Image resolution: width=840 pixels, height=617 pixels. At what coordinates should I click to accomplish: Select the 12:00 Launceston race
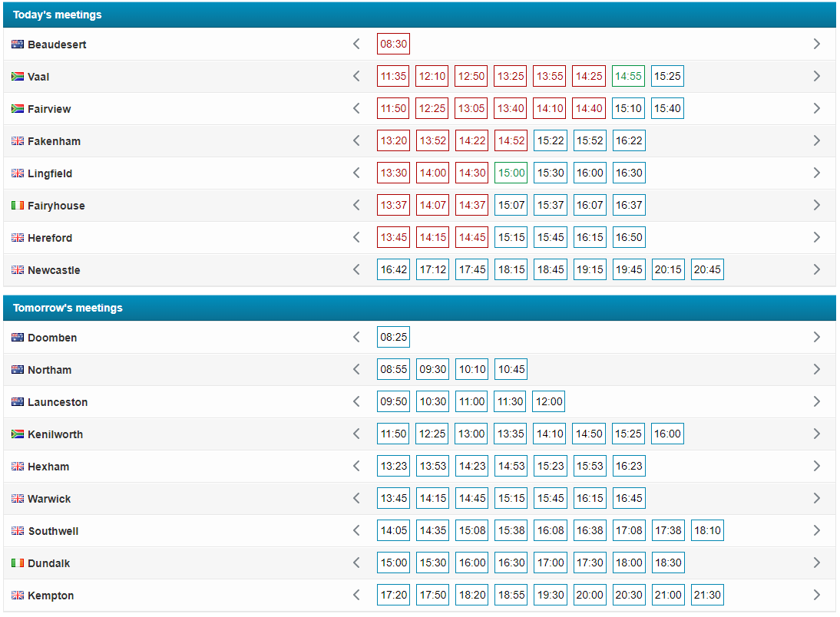548,401
